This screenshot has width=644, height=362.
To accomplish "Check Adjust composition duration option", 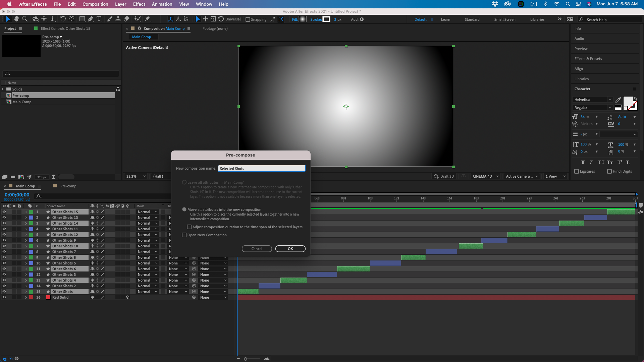I will point(190,227).
